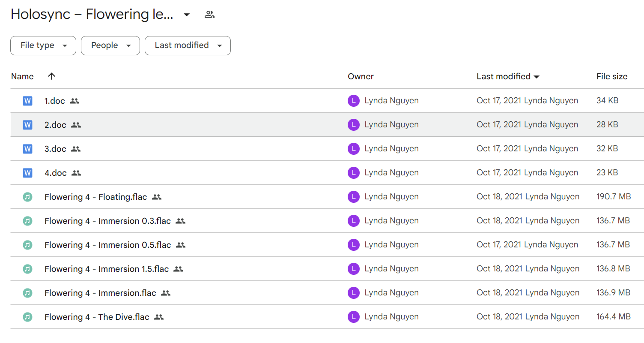This screenshot has height=343, width=644.
Task: Click the shared icon next to Immersion 1.5.flac
Action: coord(179,269)
